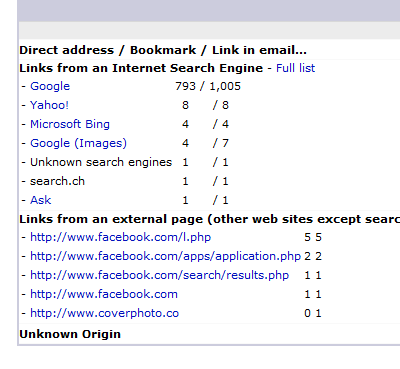Open the Google search engine link
Viewport: 400px width, 369px height.
50,86
